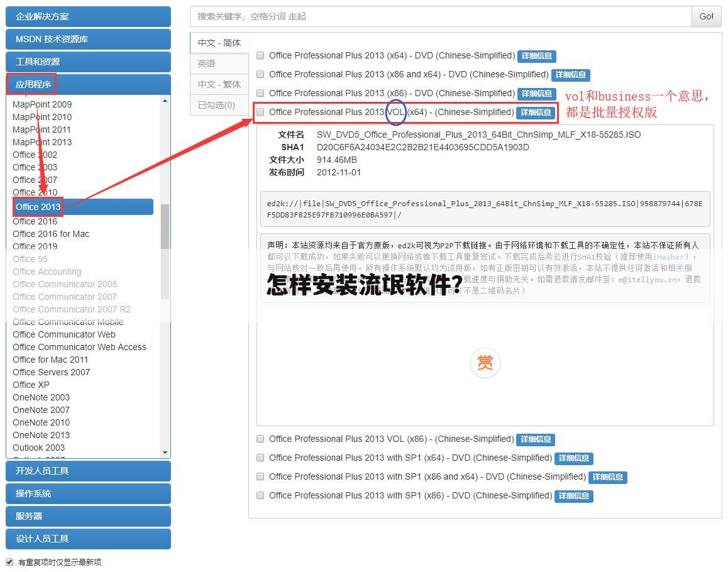Choose Office for Mac 2011

pyautogui.click(x=50, y=360)
